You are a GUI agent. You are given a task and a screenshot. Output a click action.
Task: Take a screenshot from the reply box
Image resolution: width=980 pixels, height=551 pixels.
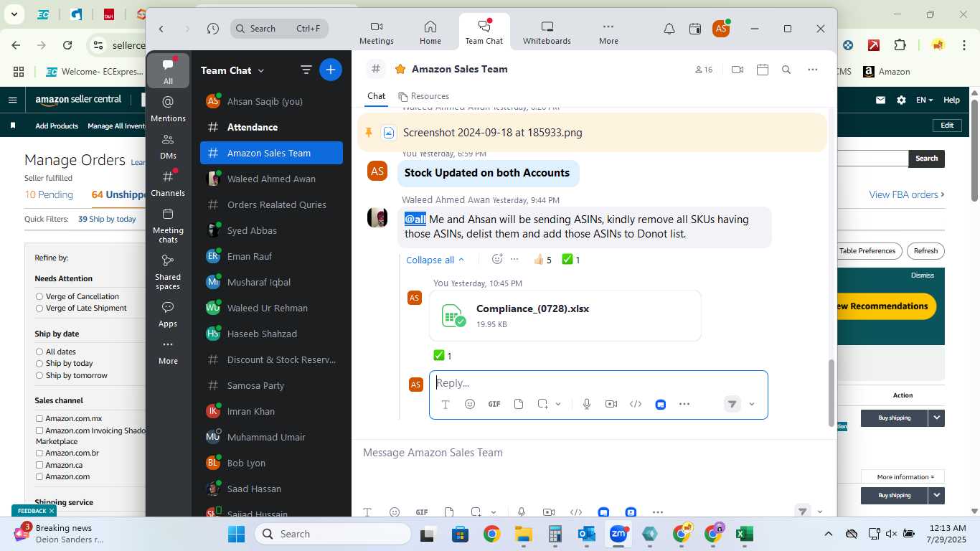click(543, 404)
